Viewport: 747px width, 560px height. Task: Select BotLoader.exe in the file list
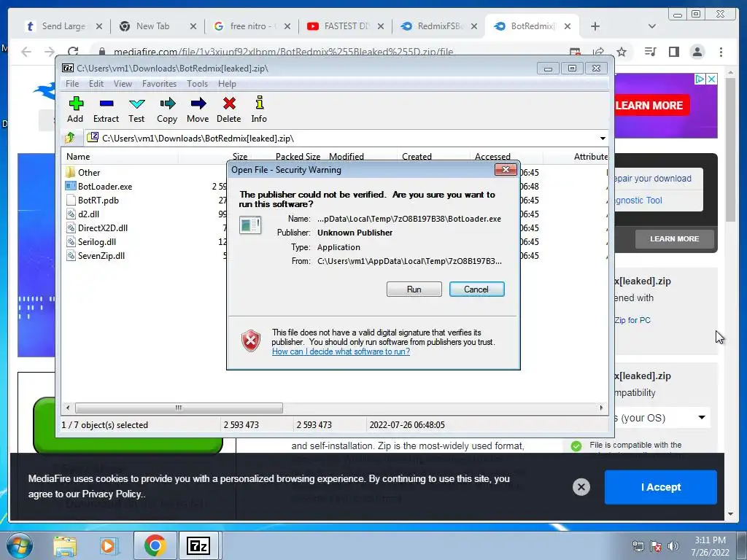98,186
